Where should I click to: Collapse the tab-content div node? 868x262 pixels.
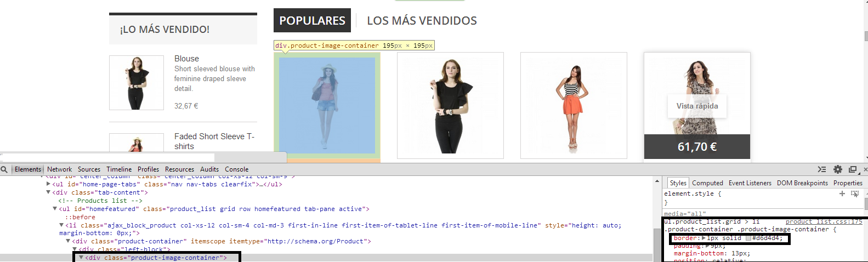(x=49, y=192)
